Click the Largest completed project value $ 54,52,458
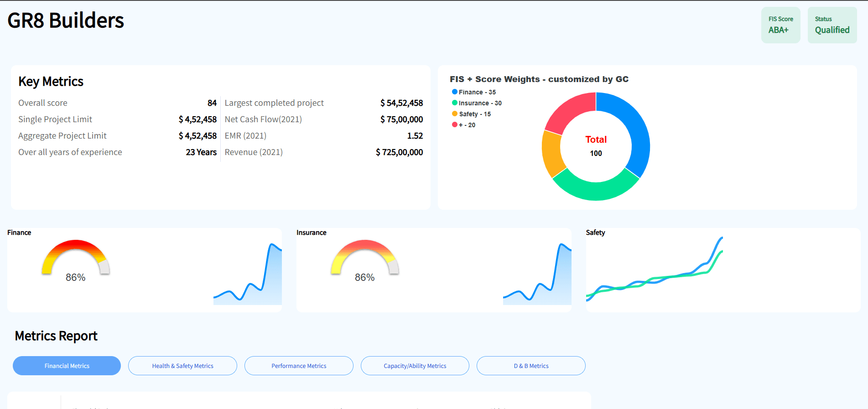 401,103
